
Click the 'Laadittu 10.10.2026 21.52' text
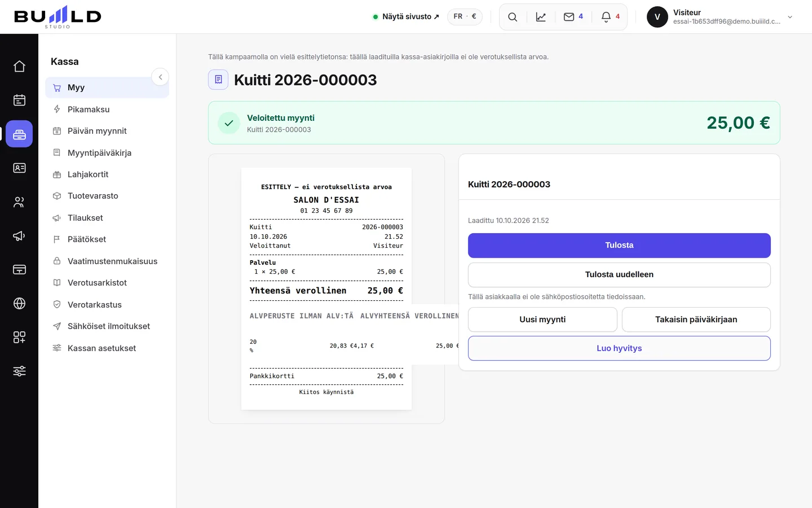tap(509, 221)
